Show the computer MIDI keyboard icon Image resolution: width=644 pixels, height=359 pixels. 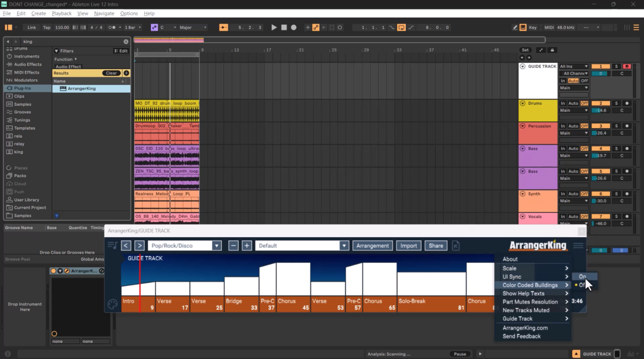[x=523, y=27]
